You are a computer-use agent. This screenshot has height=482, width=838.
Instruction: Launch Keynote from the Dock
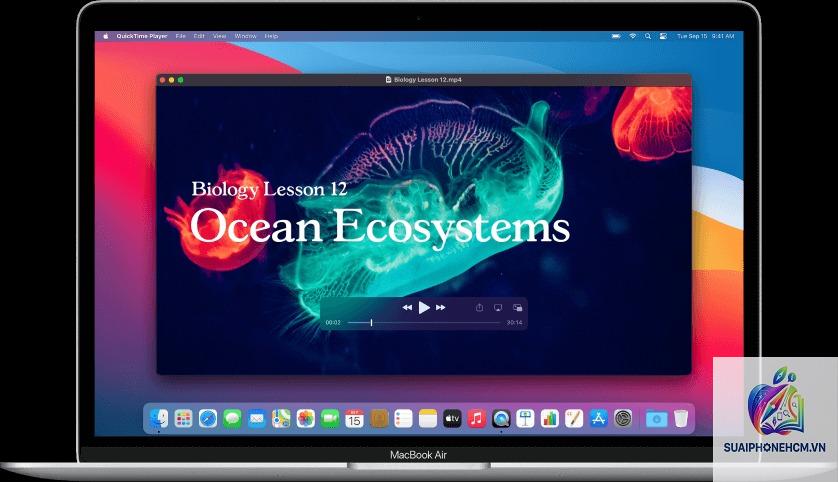[x=525, y=418]
